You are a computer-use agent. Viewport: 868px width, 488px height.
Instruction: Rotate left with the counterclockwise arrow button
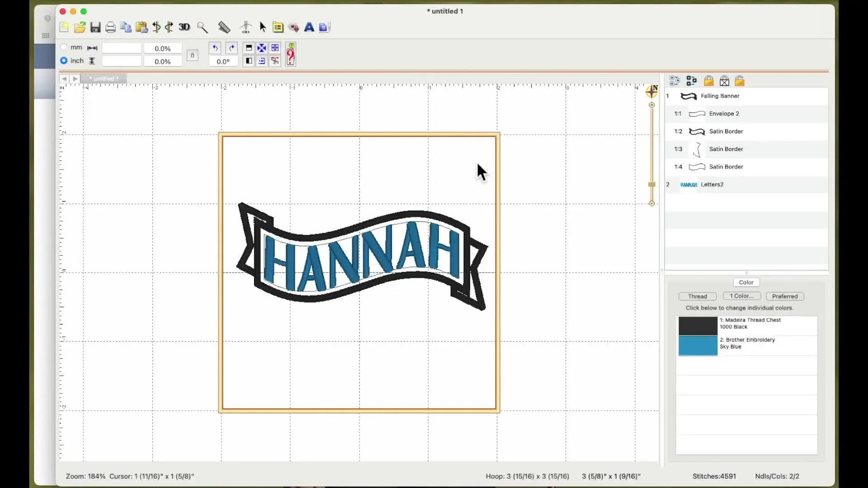pos(215,48)
